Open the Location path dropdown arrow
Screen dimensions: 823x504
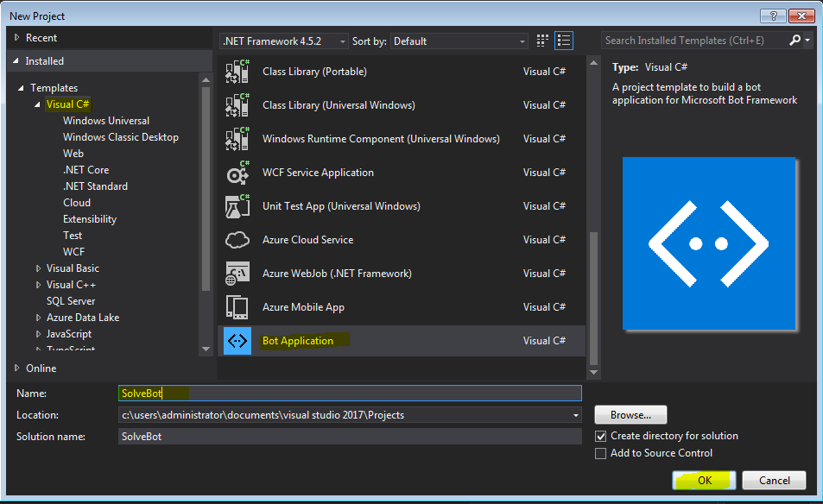click(576, 415)
